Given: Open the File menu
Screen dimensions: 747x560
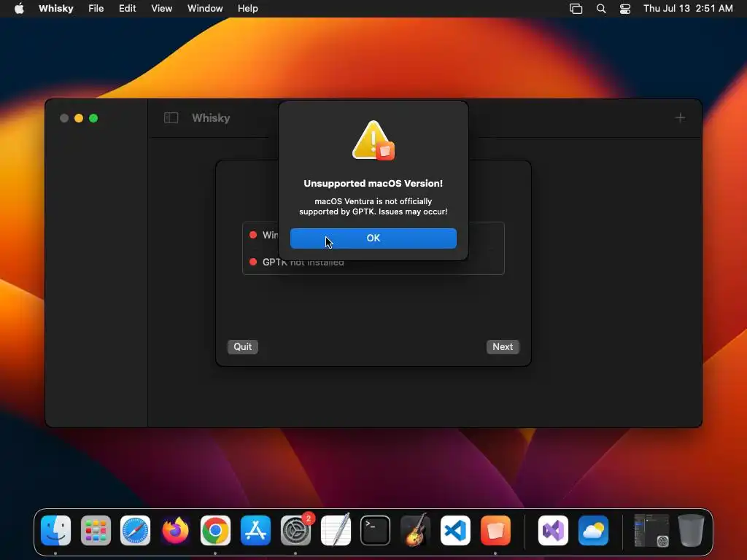Looking at the screenshot, I should coord(96,9).
